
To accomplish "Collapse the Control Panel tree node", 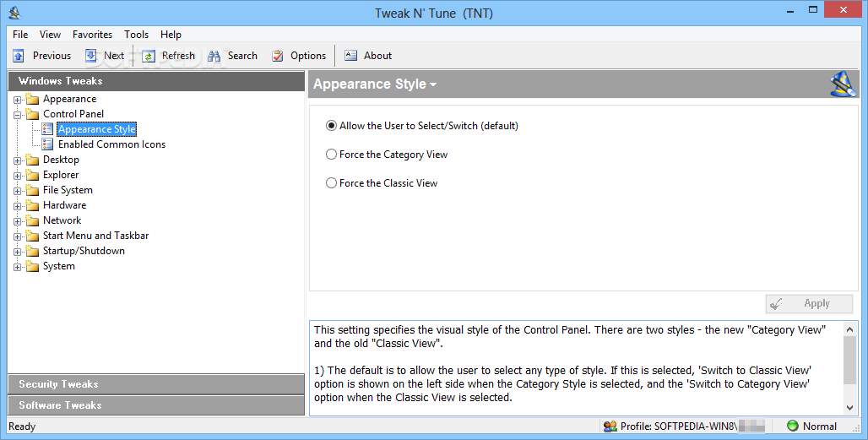I will click(17, 115).
